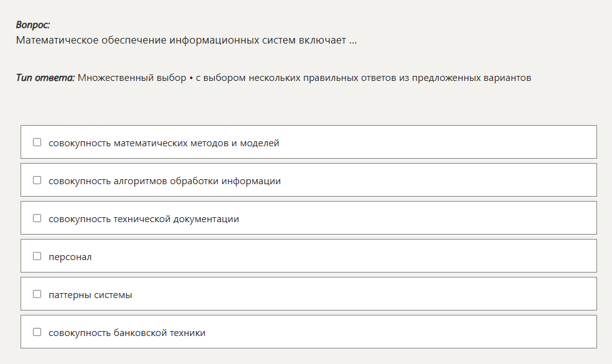Viewport: 612px width, 364px height.
Task: Click the answer text 'совокупность банковской техники'
Action: 127,333
